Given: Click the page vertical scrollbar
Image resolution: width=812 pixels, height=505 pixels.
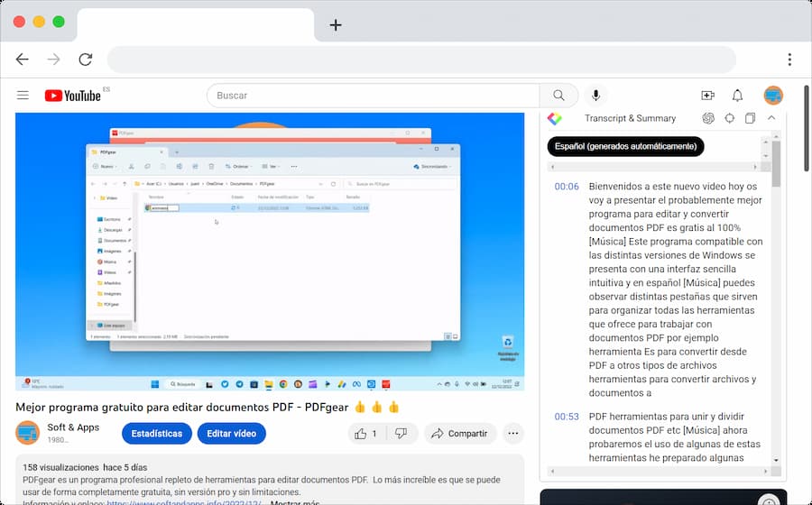Looking at the screenshot, I should 807,128.
